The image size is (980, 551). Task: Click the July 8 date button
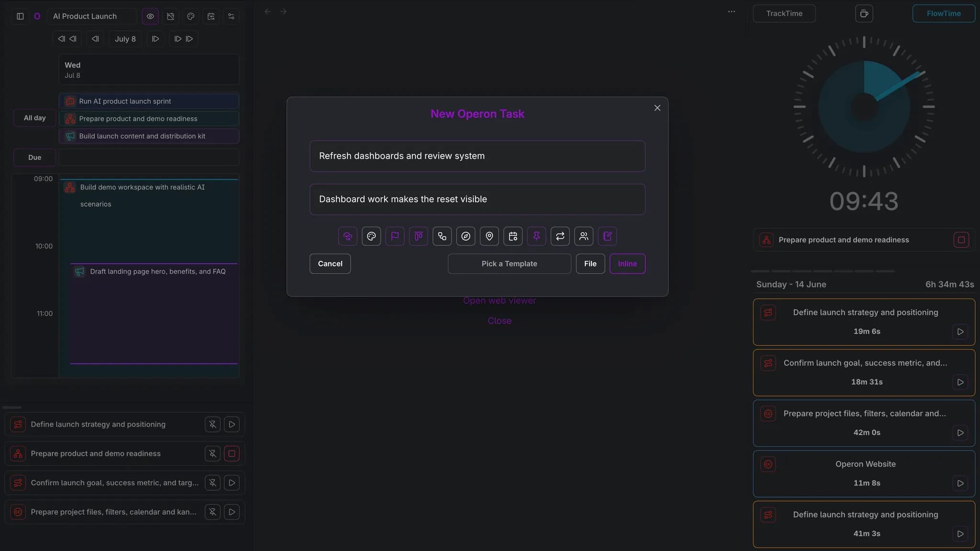click(x=125, y=39)
